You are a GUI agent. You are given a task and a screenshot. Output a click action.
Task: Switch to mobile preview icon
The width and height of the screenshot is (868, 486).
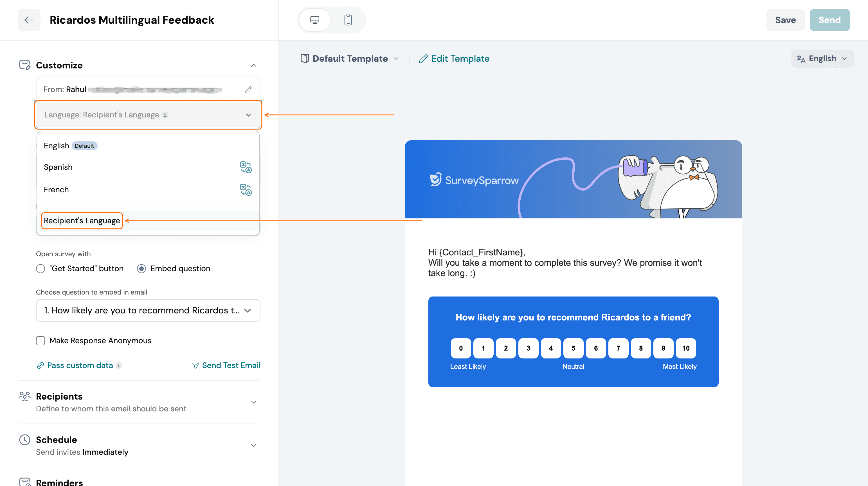click(348, 20)
